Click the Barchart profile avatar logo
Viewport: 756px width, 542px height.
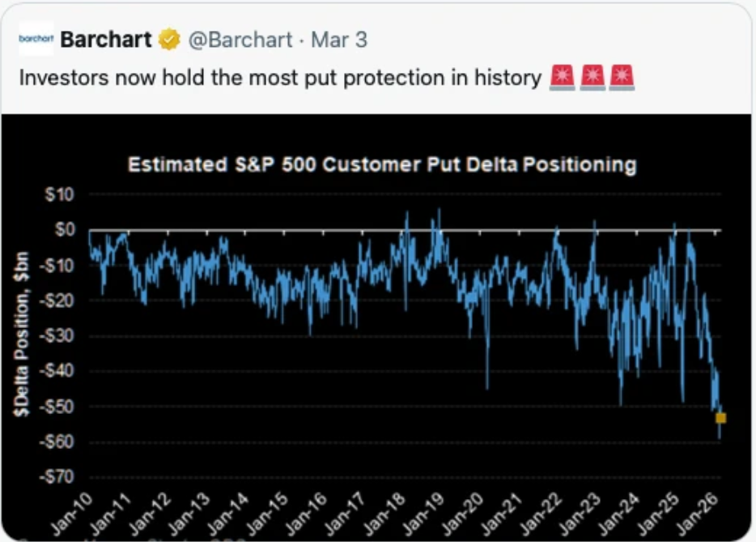tap(36, 39)
